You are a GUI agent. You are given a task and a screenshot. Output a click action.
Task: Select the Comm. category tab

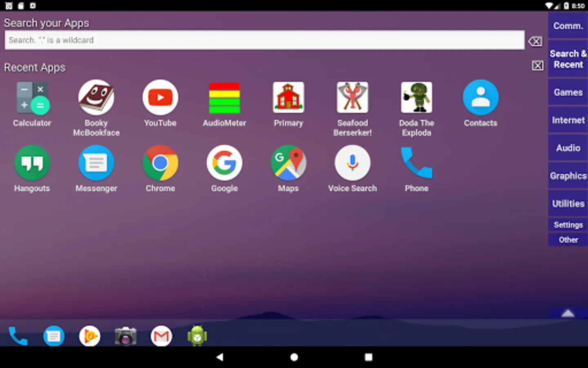[x=568, y=26]
